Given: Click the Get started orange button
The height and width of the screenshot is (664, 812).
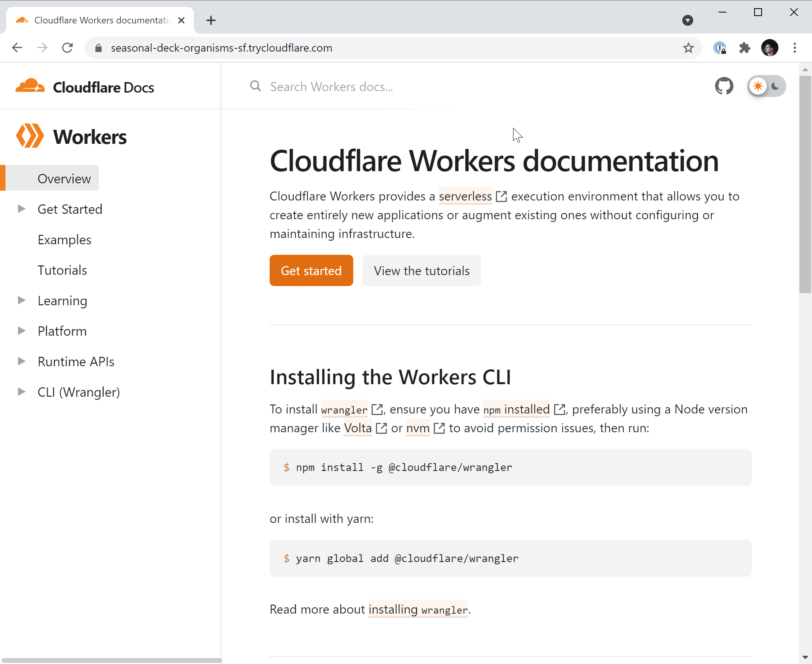Looking at the screenshot, I should pos(311,270).
